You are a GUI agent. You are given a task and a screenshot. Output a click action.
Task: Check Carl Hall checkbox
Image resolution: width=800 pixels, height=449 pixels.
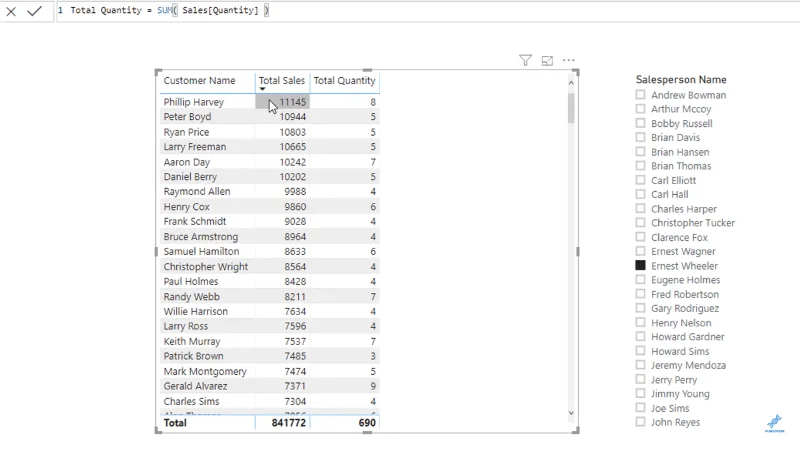(x=640, y=194)
